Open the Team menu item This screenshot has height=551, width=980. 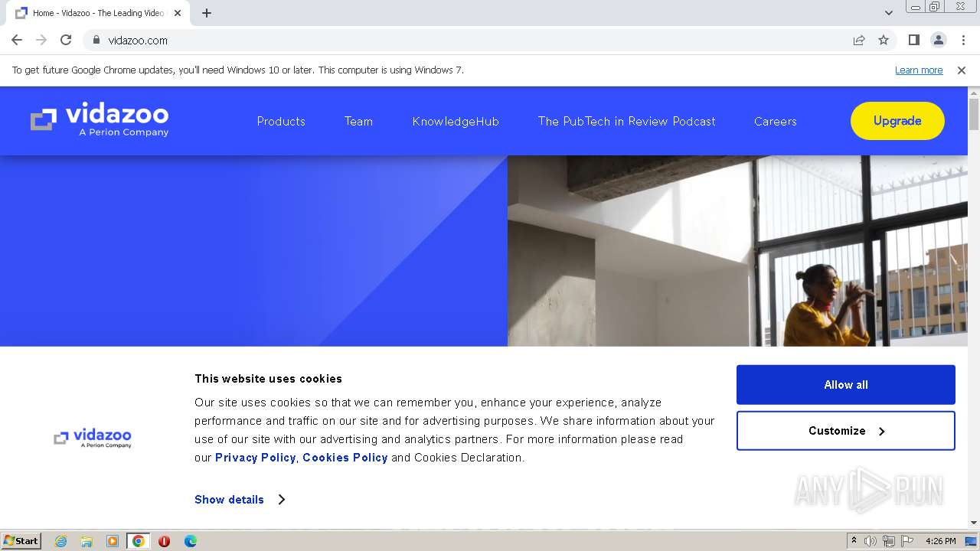point(358,121)
